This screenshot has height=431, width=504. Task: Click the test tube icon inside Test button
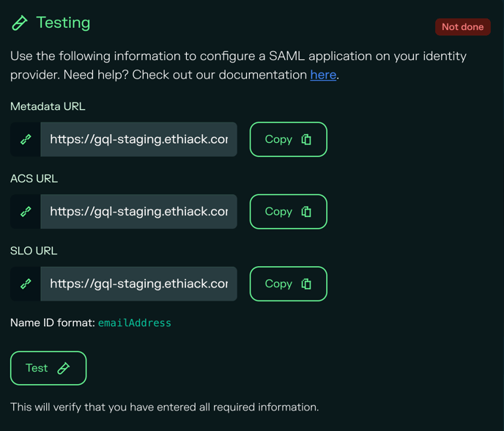pyautogui.click(x=64, y=368)
